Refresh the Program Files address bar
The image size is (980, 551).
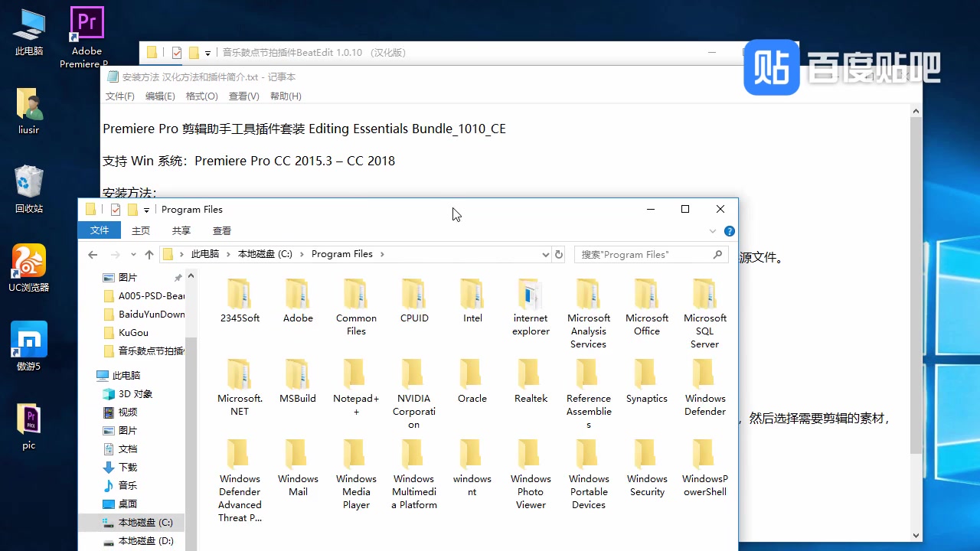tap(559, 255)
